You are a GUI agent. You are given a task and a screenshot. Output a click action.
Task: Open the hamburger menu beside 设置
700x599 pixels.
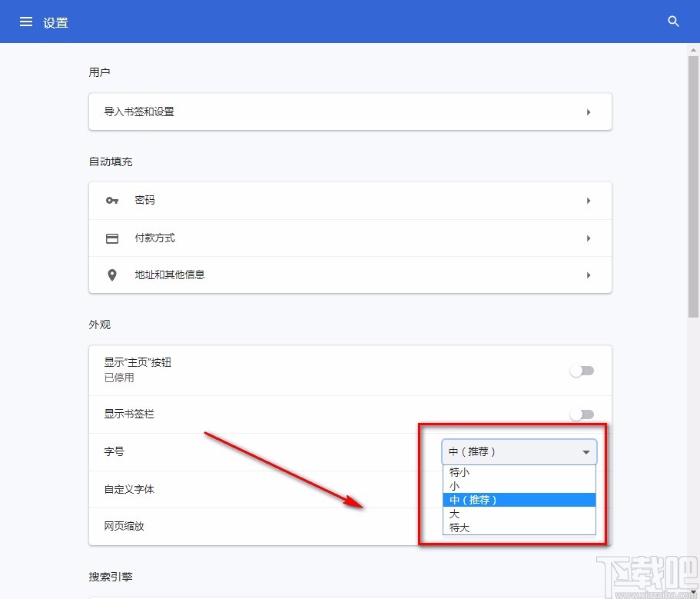(x=25, y=22)
